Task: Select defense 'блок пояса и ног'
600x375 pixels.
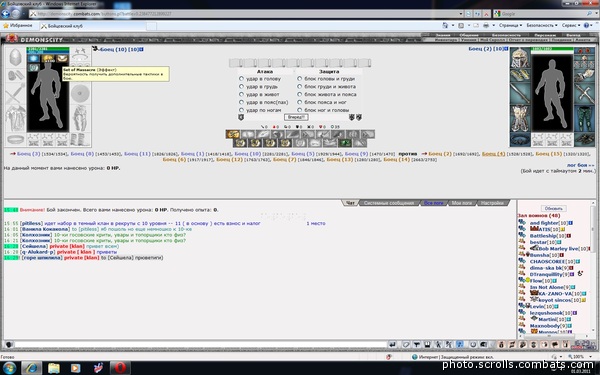Action: 300,102
